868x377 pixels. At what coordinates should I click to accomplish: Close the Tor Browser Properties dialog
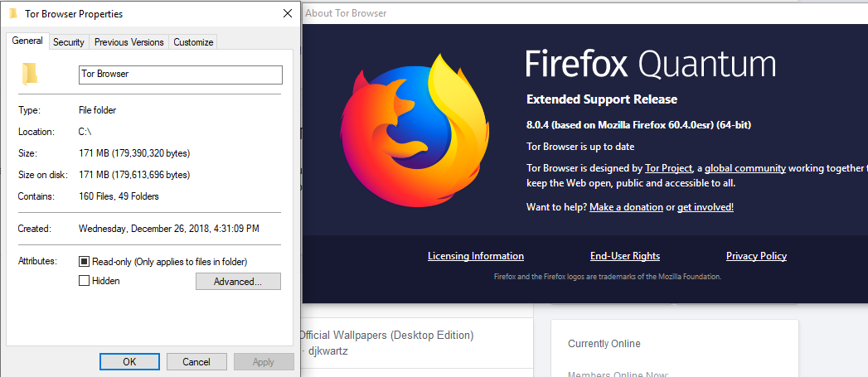pos(288,14)
